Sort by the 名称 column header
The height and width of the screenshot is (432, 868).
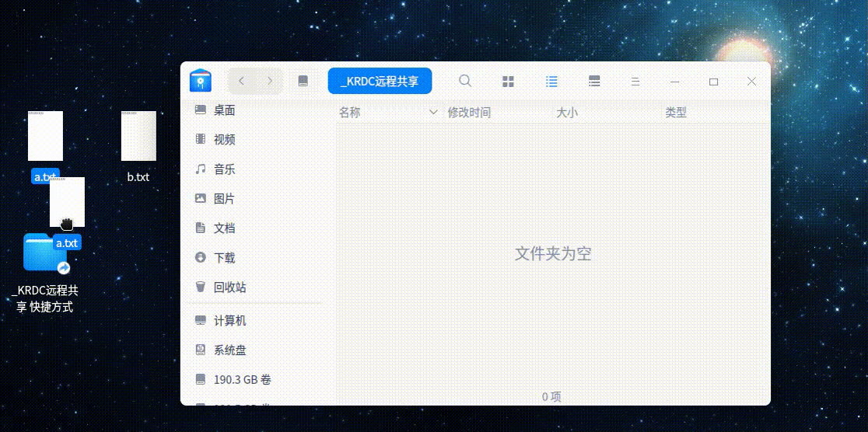point(350,113)
